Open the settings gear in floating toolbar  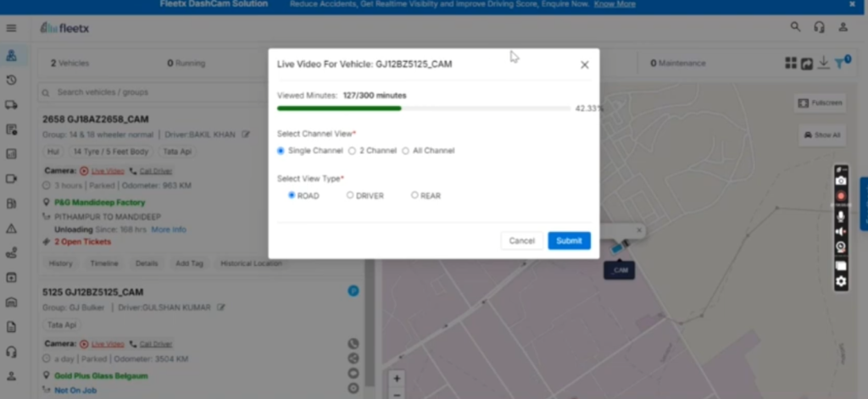[841, 282]
